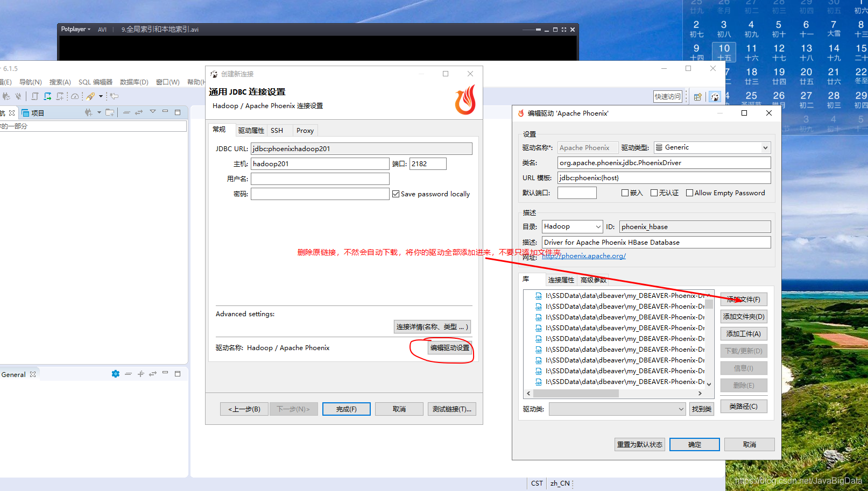Open the Potplayer menu dropdown
The height and width of the screenshot is (491, 868).
pyautogui.click(x=76, y=29)
